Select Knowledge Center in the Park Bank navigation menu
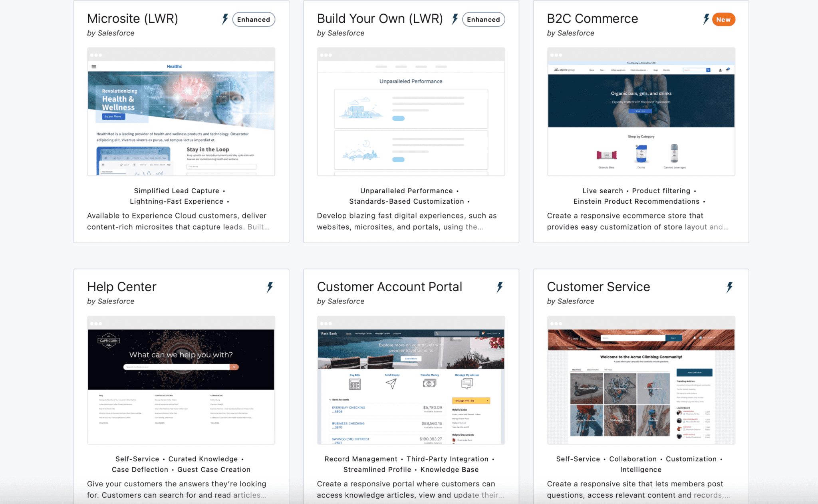This screenshot has height=504, width=818. 363,333
